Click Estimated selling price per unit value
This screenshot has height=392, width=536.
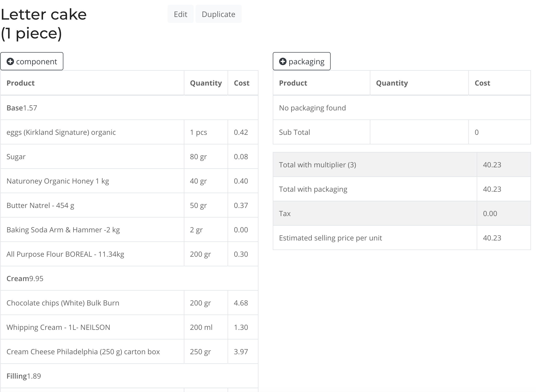[x=492, y=238]
